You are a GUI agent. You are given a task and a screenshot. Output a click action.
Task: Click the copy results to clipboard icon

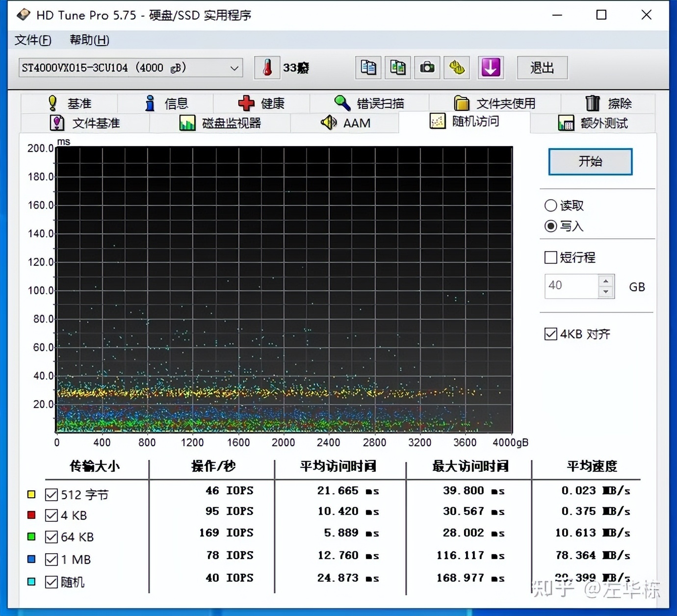[x=368, y=68]
